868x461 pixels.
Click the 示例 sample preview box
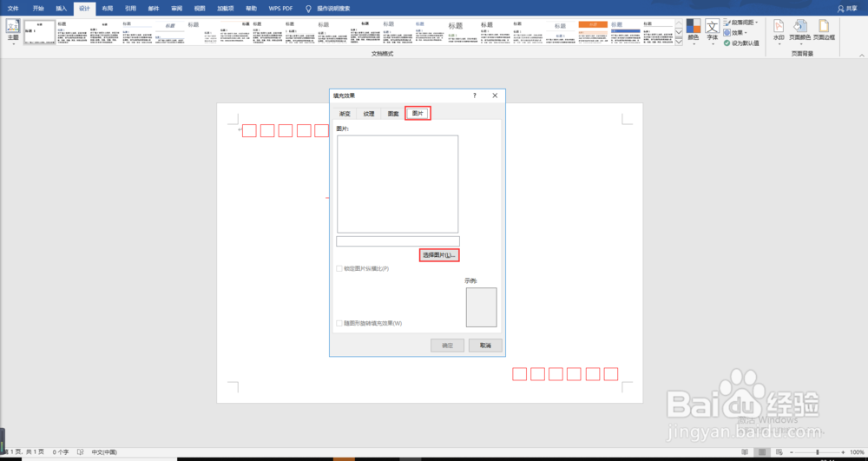[481, 307]
